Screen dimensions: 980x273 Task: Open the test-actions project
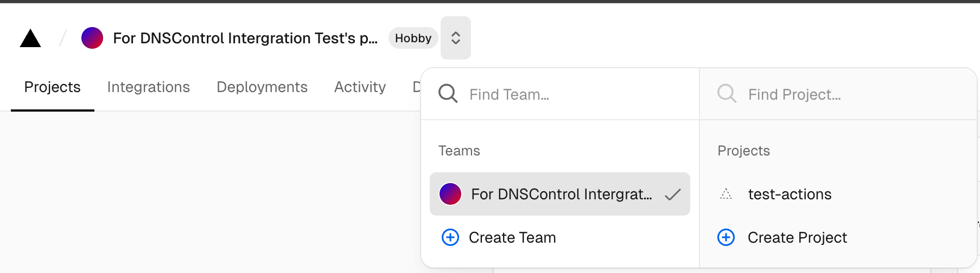point(790,194)
